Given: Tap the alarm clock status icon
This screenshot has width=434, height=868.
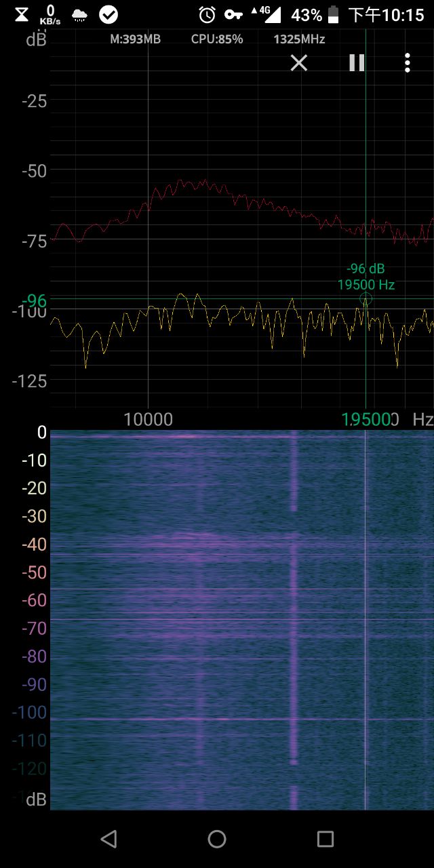Looking at the screenshot, I should click(207, 14).
